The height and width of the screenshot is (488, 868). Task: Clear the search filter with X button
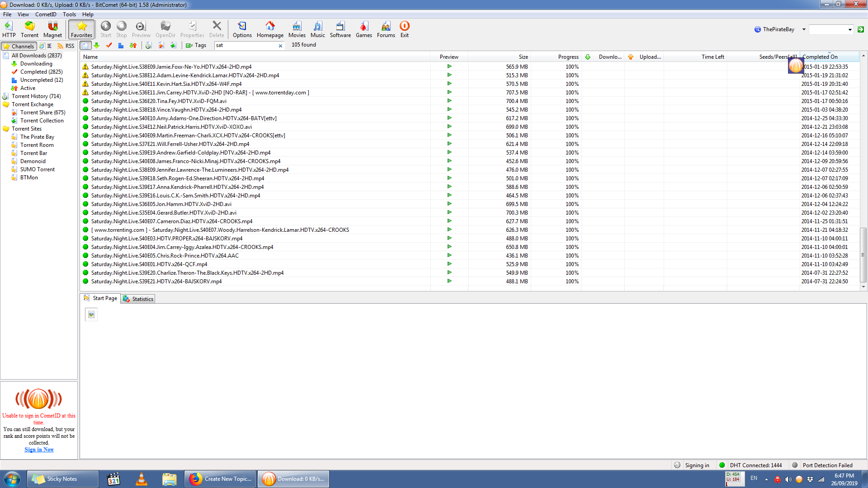(280, 46)
